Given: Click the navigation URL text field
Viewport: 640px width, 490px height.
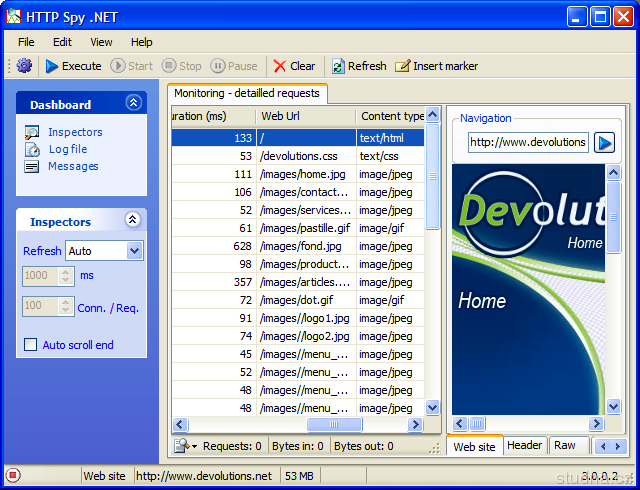Looking at the screenshot, I should pos(528,142).
